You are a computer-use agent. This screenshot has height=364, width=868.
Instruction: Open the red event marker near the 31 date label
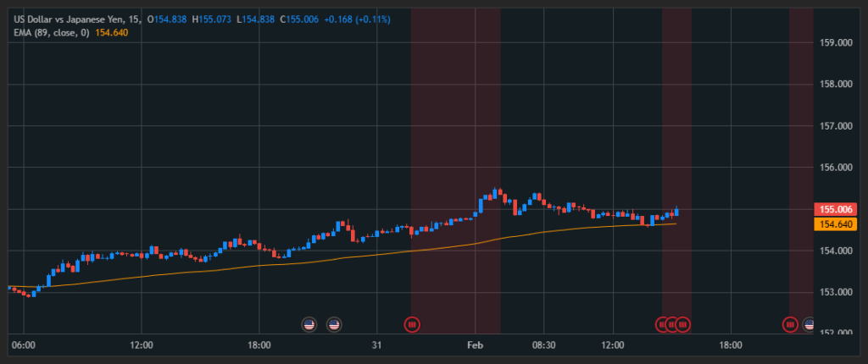[412, 323]
